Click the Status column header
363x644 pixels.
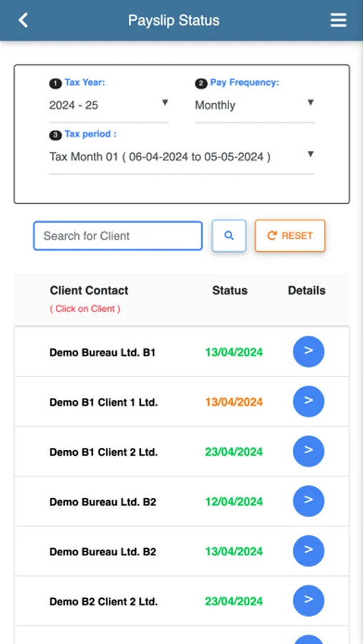(x=230, y=291)
